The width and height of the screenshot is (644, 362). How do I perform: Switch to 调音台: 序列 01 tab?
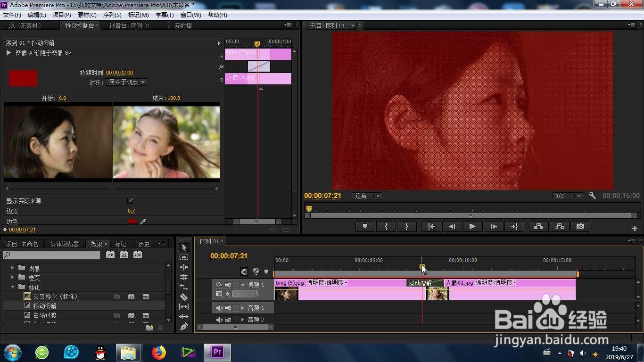tap(130, 25)
